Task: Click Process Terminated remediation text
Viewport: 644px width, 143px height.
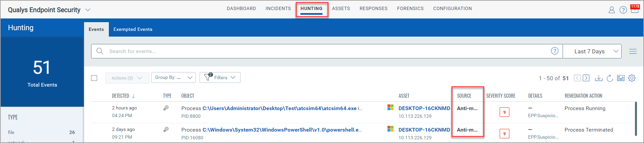Action: pos(589,130)
